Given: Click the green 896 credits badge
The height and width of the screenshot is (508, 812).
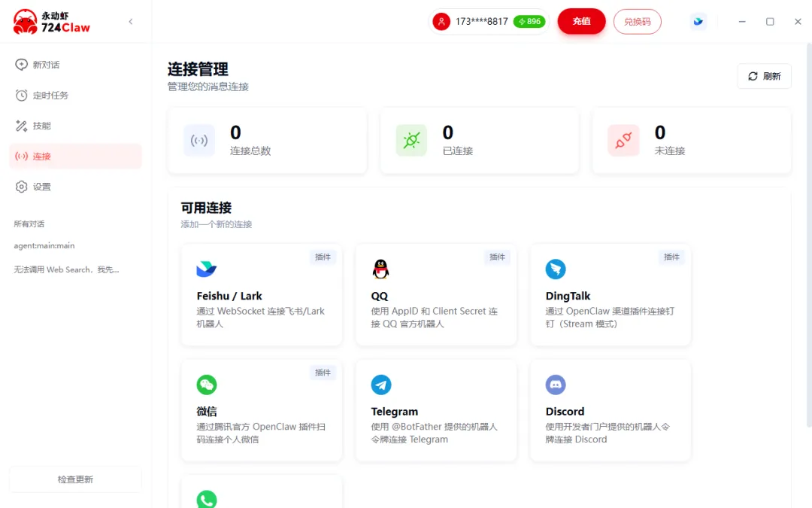Looking at the screenshot, I should click(529, 22).
